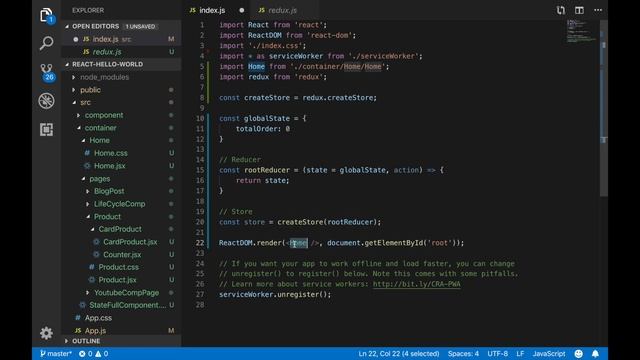Open Product.jsx in the file tree
The image size is (640, 360).
[121, 280]
